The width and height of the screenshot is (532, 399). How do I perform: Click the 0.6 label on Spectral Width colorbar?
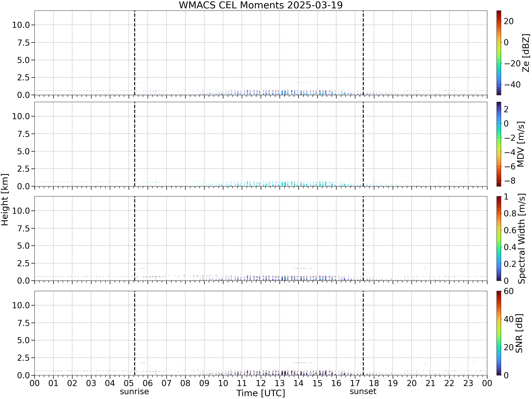click(x=510, y=230)
